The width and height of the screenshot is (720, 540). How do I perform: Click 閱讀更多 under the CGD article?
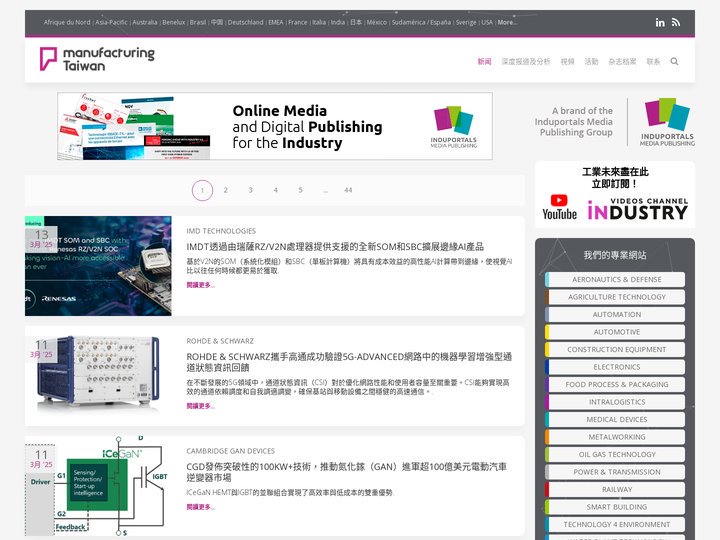click(x=200, y=507)
